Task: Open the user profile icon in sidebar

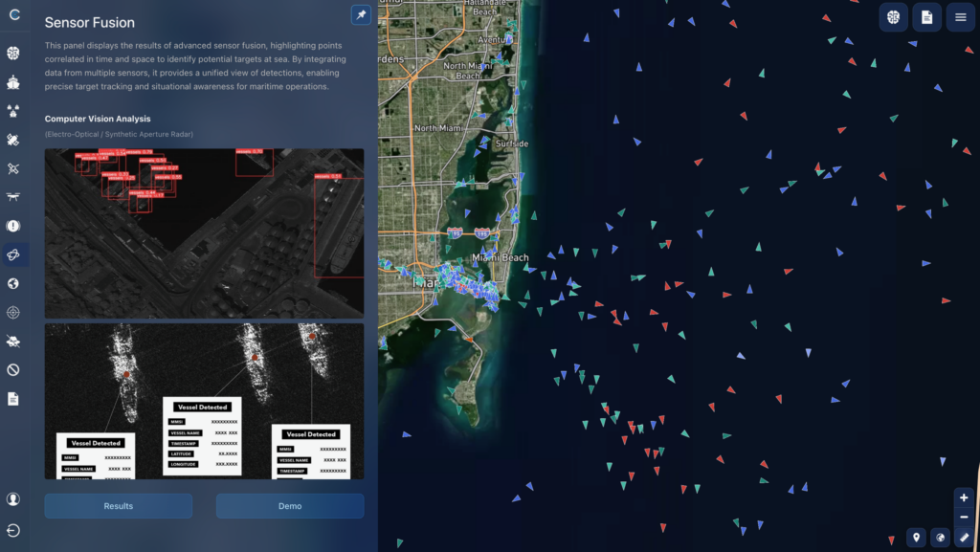Action: click(x=13, y=499)
